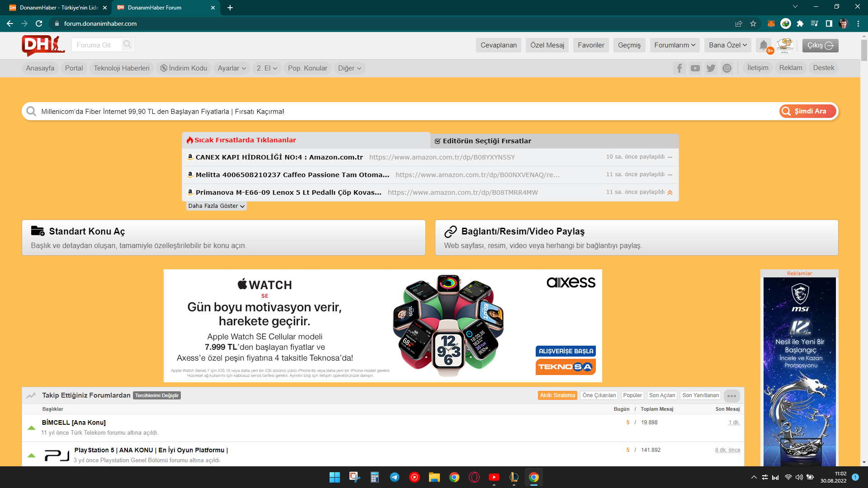Bookmark page with star icon

click(753, 23)
